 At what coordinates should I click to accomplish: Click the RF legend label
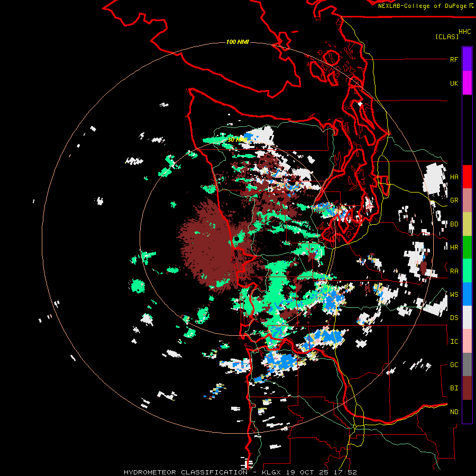[454, 59]
